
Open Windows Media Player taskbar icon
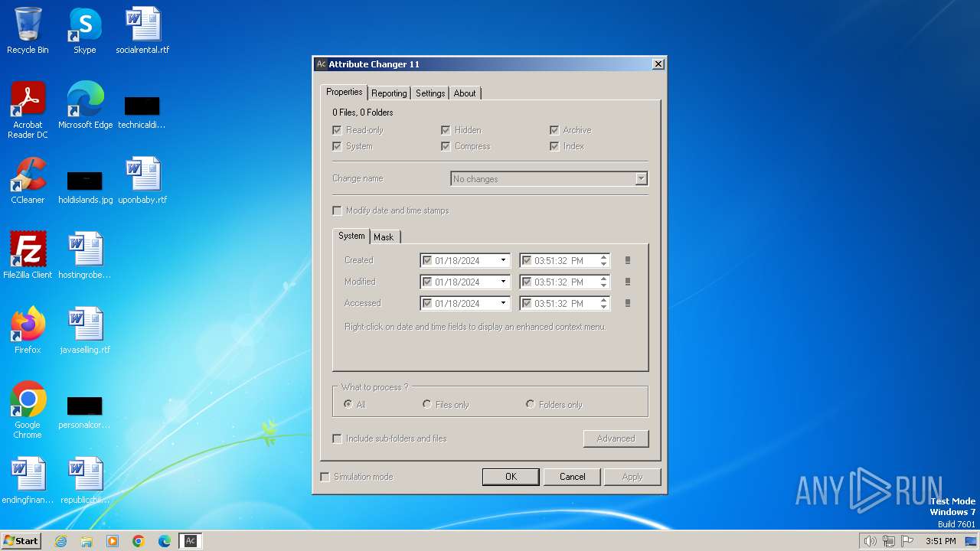click(113, 541)
